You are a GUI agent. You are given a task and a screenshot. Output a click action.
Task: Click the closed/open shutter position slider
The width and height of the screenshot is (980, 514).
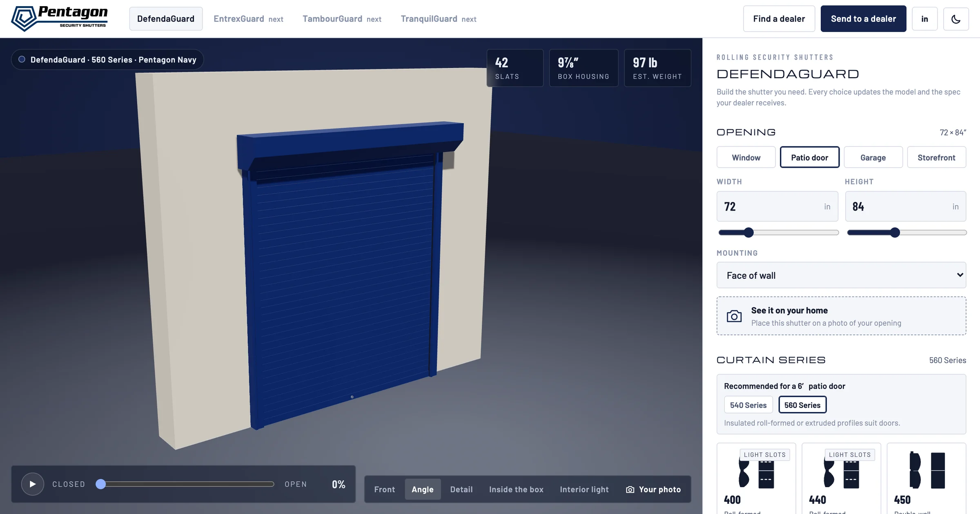click(185, 484)
